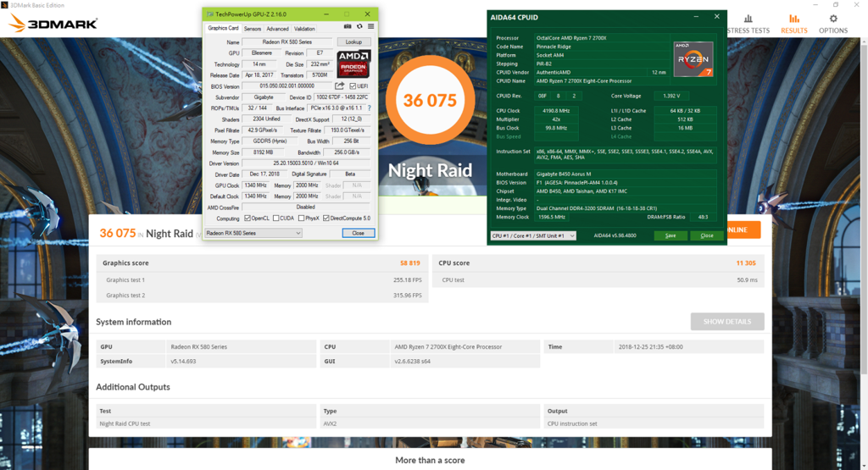The width and height of the screenshot is (868, 470).
Task: Click the Motherboard Gigabyte B450 Aorus M value
Action: 626,174
